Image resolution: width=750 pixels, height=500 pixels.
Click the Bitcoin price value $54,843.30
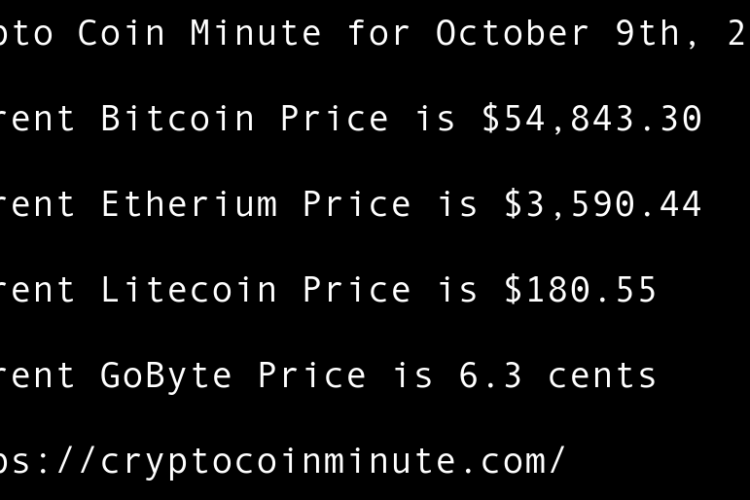pyautogui.click(x=592, y=119)
